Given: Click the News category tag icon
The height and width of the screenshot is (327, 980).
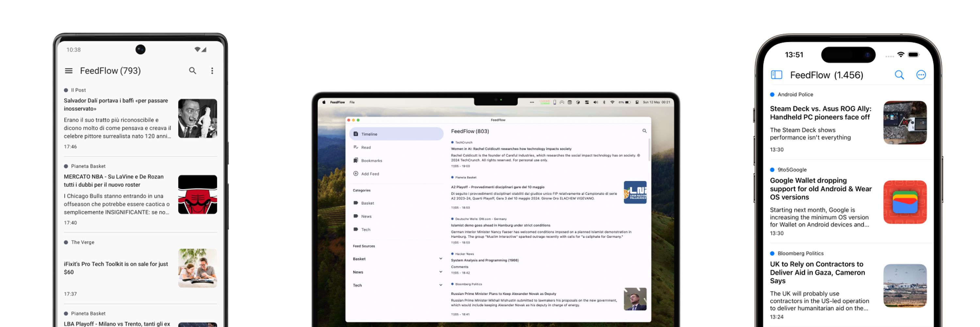Looking at the screenshot, I should (x=356, y=216).
